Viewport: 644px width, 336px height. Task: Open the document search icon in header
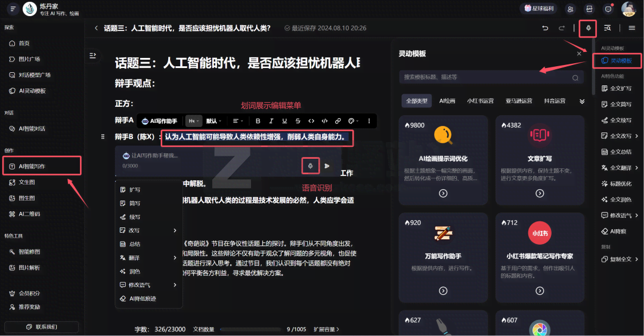[608, 28]
